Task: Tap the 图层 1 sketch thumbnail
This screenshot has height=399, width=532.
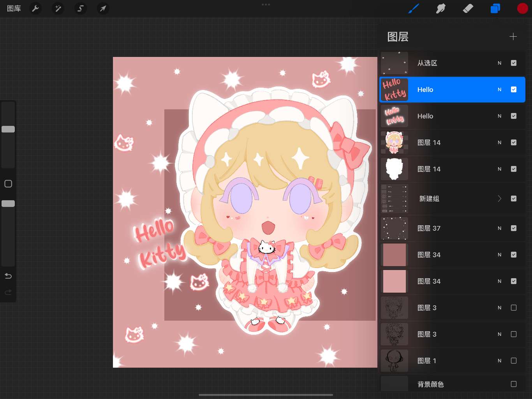Action: tap(395, 360)
